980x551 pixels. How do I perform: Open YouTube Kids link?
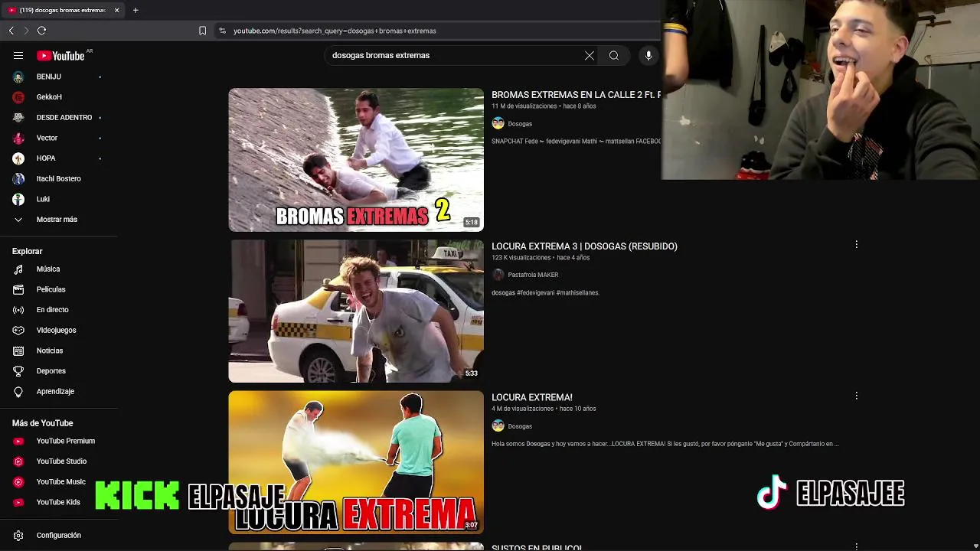58,502
